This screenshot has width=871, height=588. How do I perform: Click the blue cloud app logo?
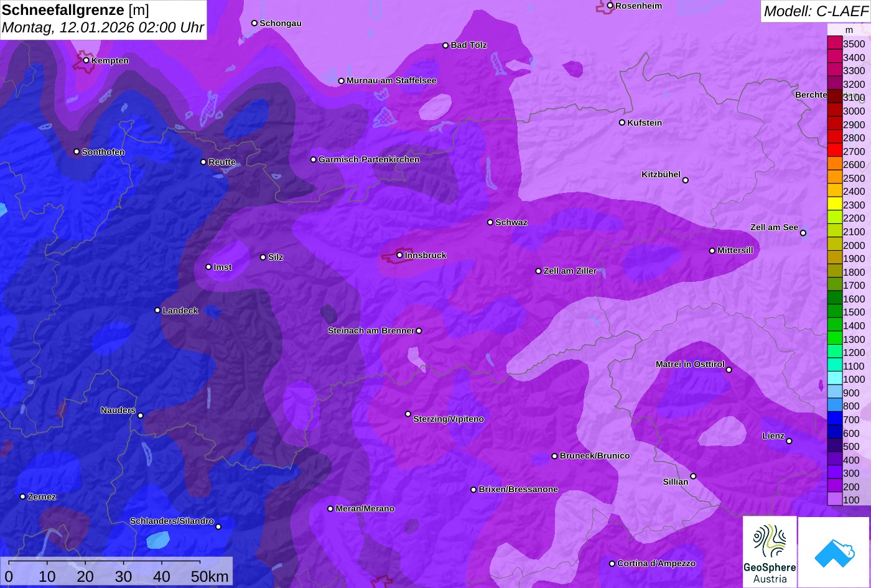point(834,552)
